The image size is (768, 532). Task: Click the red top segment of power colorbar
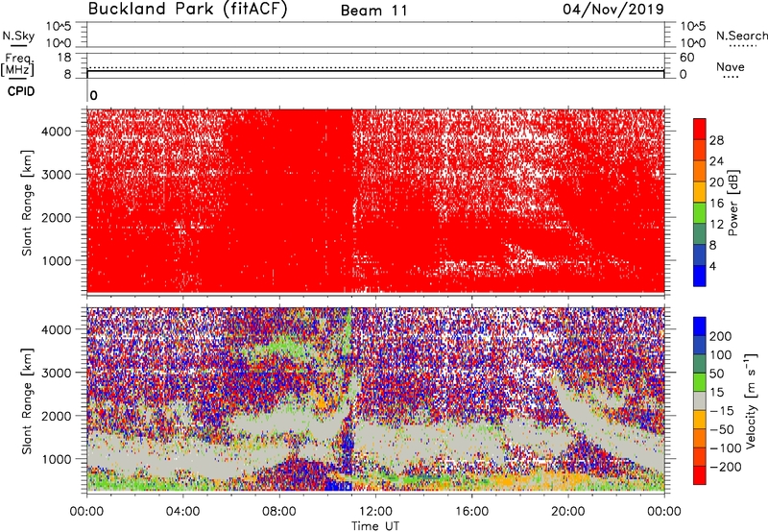[x=700, y=129]
